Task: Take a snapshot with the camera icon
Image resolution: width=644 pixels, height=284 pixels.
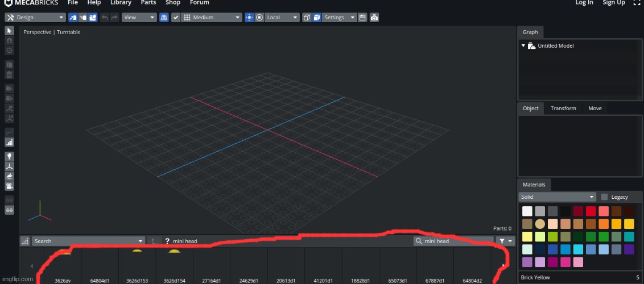Action: pyautogui.click(x=374, y=18)
